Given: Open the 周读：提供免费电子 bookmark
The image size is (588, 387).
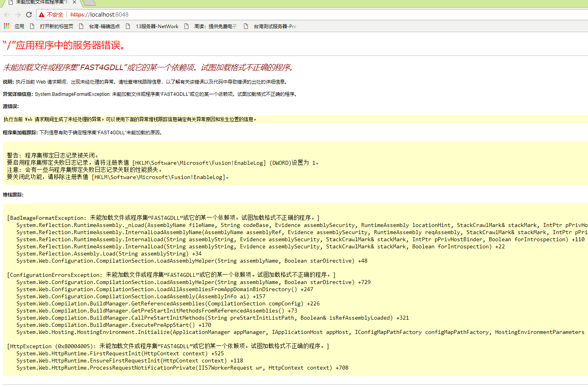Looking at the screenshot, I should pyautogui.click(x=215, y=27).
